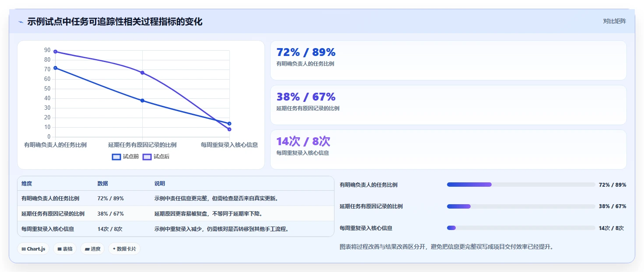The width and height of the screenshot is (644, 272).
Task: Click table data cell 72% / 89%
Action: point(110,199)
